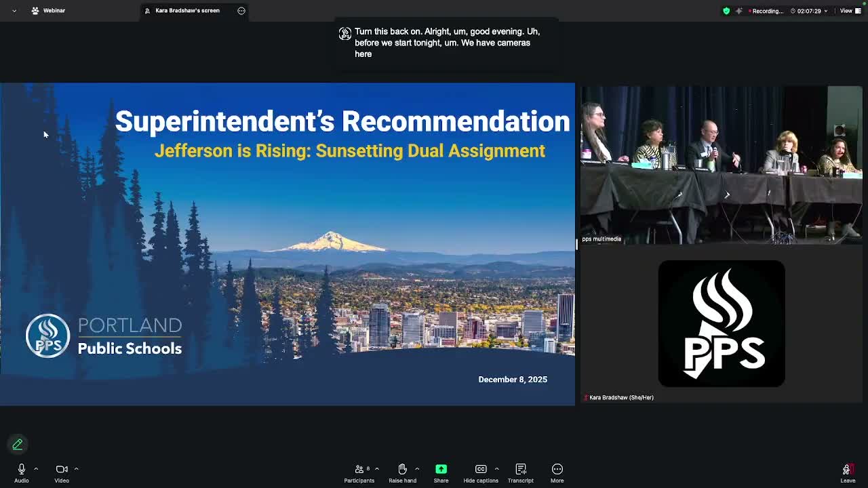
Task: Click the green encryption shield icon
Action: (726, 11)
